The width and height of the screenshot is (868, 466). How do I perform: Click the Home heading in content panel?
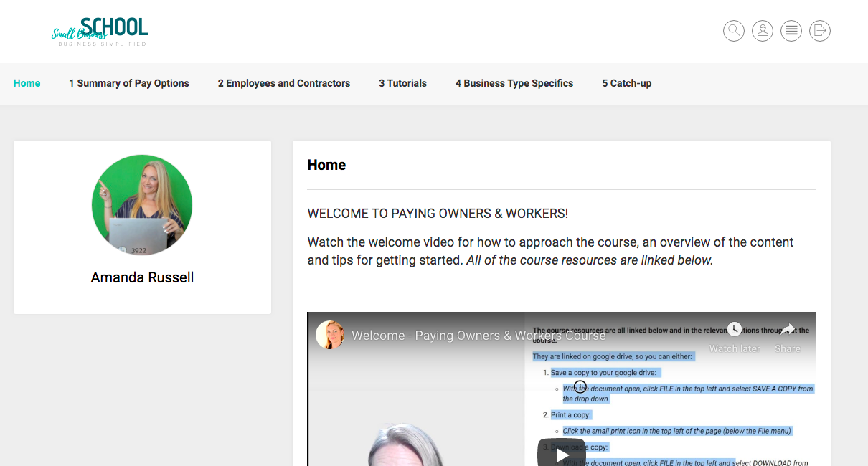click(x=326, y=165)
